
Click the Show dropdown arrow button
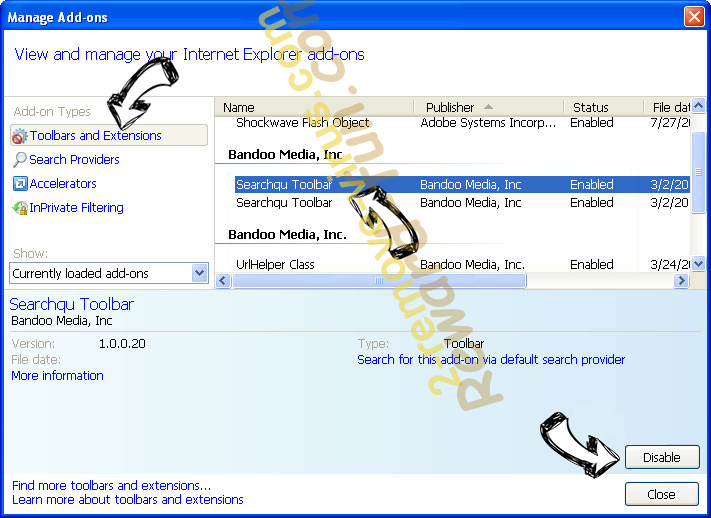199,273
